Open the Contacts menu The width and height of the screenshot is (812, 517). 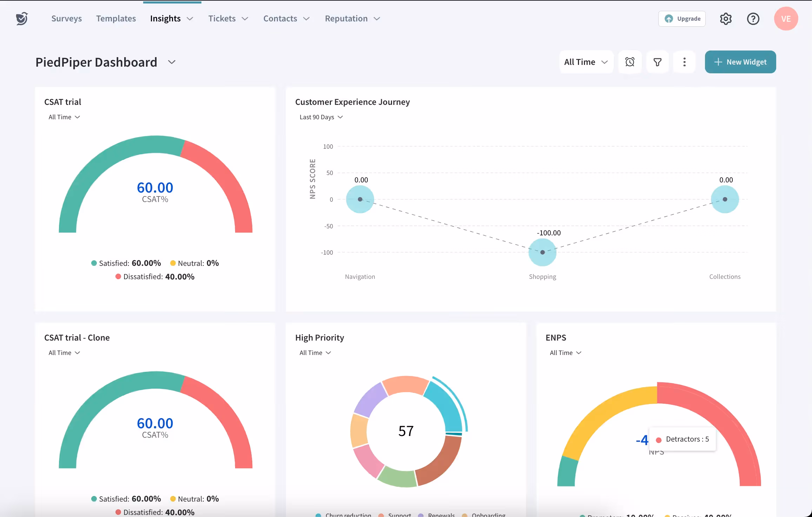[x=286, y=19]
